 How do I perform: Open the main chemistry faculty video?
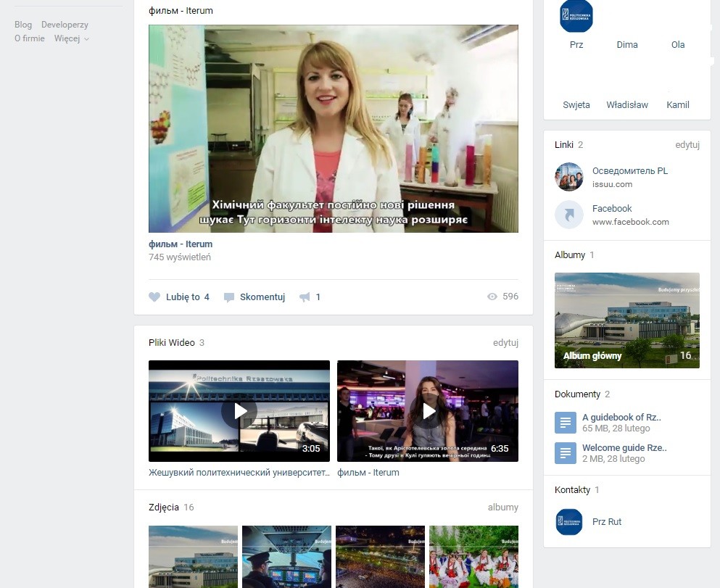pyautogui.click(x=334, y=129)
